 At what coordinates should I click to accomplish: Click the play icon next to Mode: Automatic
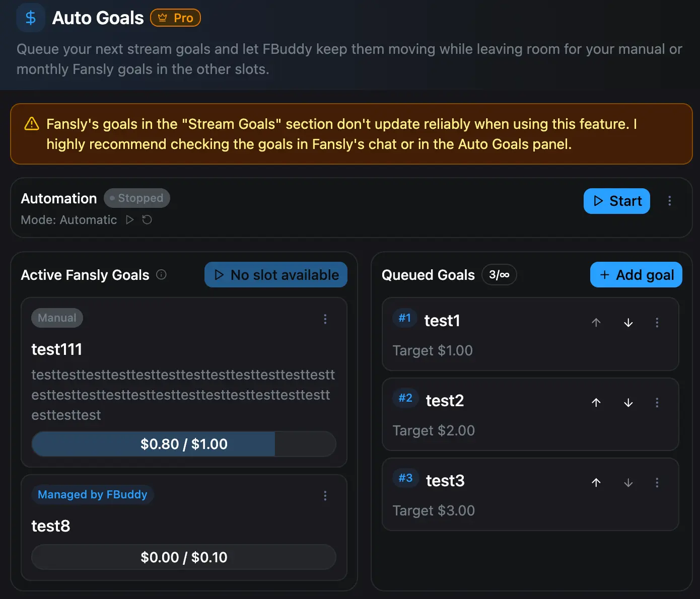(x=130, y=220)
